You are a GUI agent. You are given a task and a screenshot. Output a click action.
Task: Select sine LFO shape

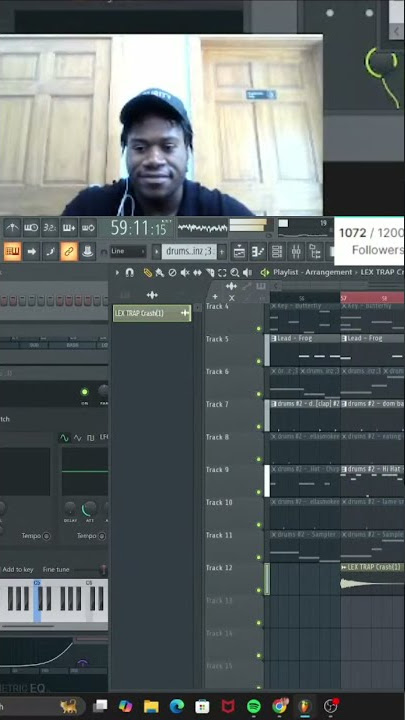pyautogui.click(x=64, y=438)
